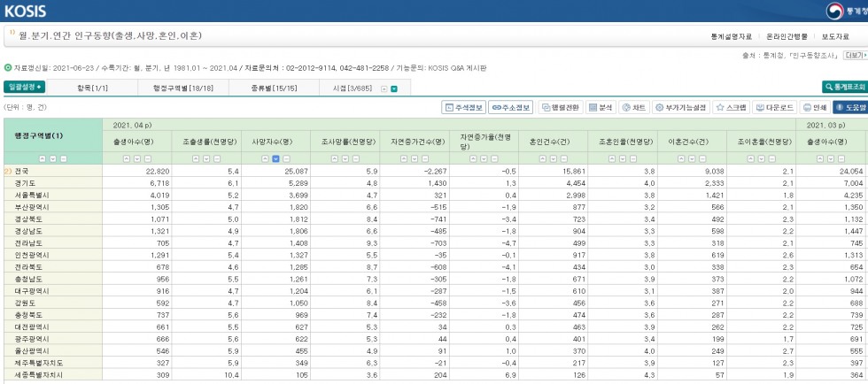This screenshot has height=384, width=868.
Task: Click 제주특별자치도 row label
Action: 39,363
